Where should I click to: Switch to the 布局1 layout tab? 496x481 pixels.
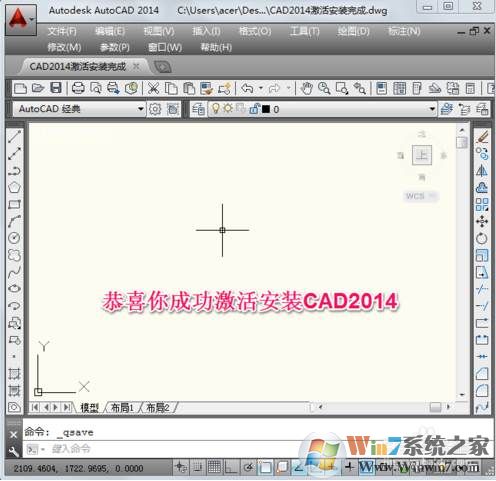click(122, 408)
